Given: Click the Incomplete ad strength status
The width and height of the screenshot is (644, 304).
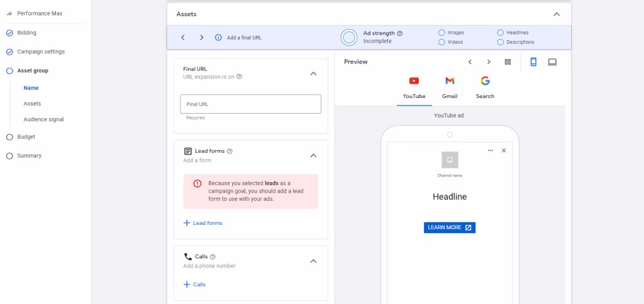Looking at the screenshot, I should (x=377, y=41).
